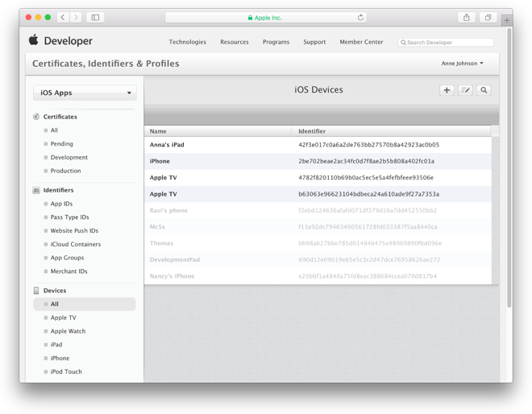Select Apple TV row with identifier b63063e9

pyautogui.click(x=318, y=194)
